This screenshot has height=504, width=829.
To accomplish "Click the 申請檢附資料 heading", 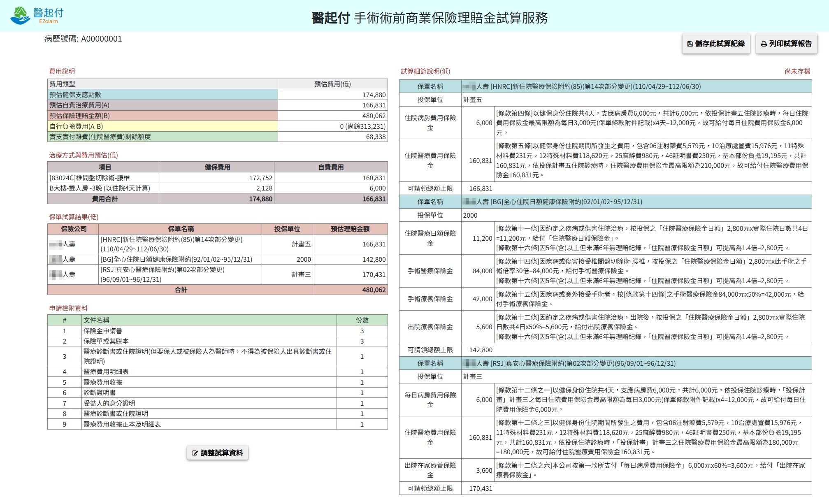I will point(68,308).
